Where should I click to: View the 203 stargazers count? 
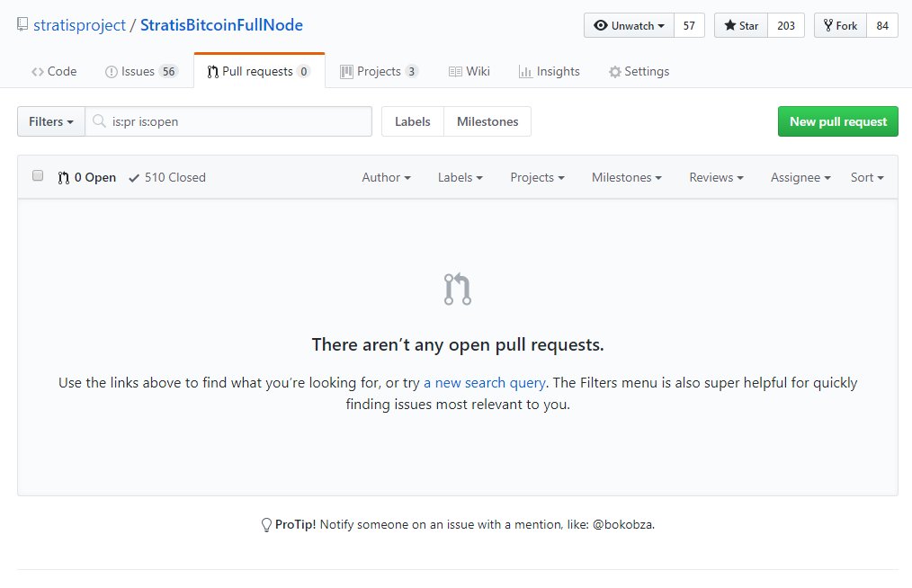click(x=786, y=25)
